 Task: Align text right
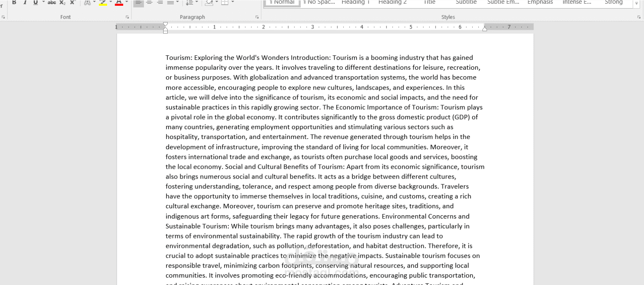click(160, 2)
